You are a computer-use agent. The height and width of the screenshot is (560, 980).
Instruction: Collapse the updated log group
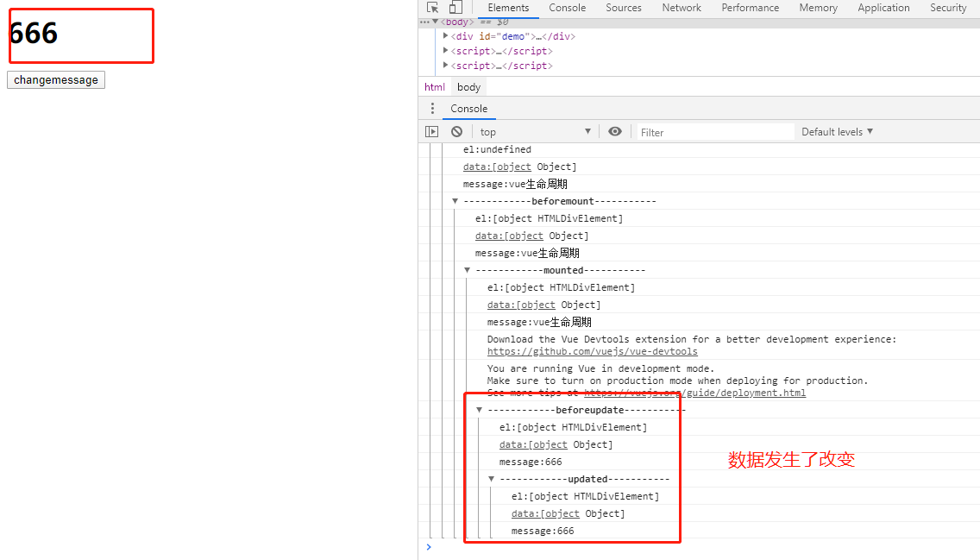(x=491, y=480)
